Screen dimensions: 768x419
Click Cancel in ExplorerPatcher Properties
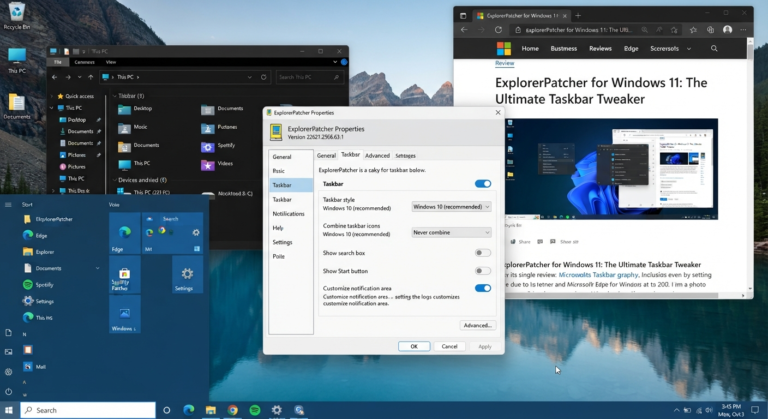coord(449,346)
